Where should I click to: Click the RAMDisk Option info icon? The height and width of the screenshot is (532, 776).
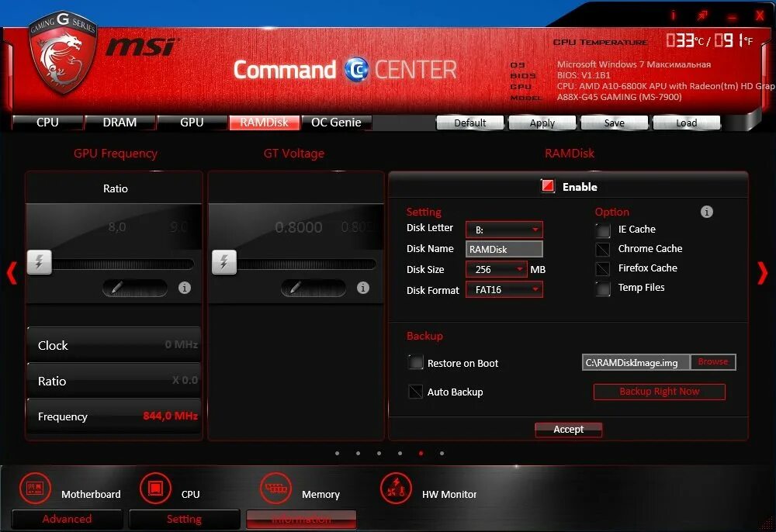tap(707, 212)
